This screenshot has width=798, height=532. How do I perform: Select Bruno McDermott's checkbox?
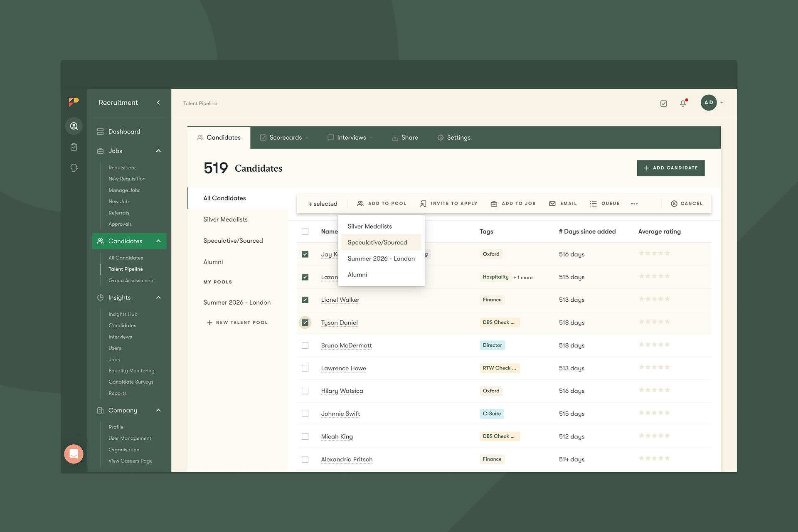click(305, 345)
